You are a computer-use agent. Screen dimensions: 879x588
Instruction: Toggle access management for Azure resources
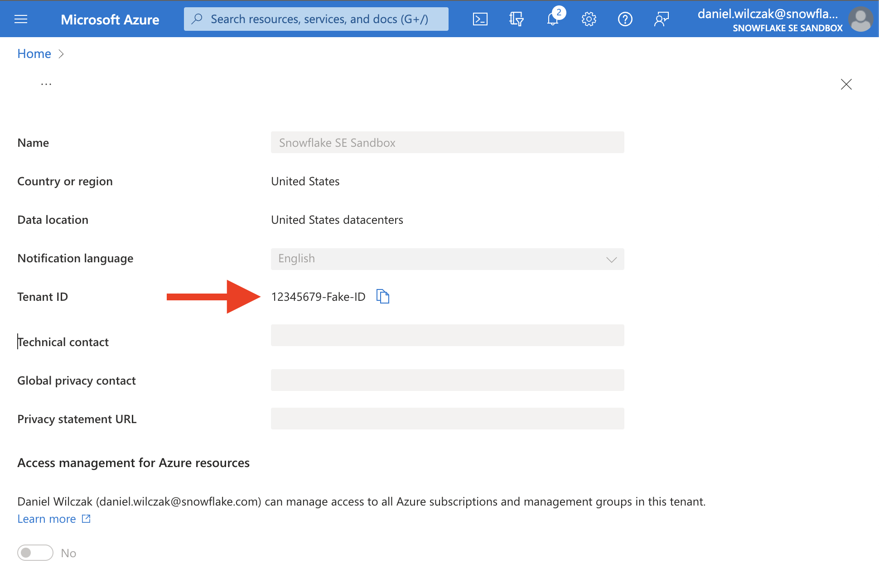(x=35, y=553)
